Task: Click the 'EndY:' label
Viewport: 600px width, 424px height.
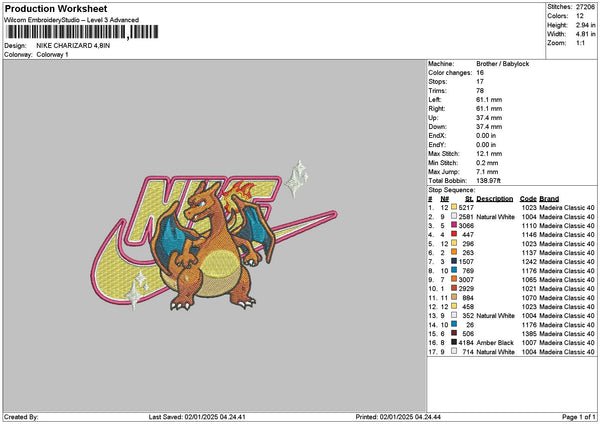Action: [437, 145]
